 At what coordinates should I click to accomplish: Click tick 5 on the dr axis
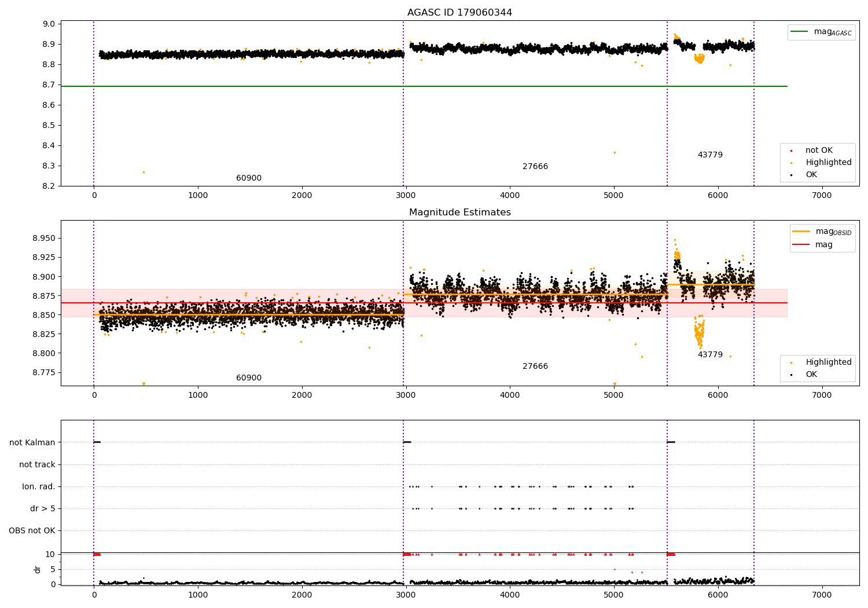tap(53, 570)
